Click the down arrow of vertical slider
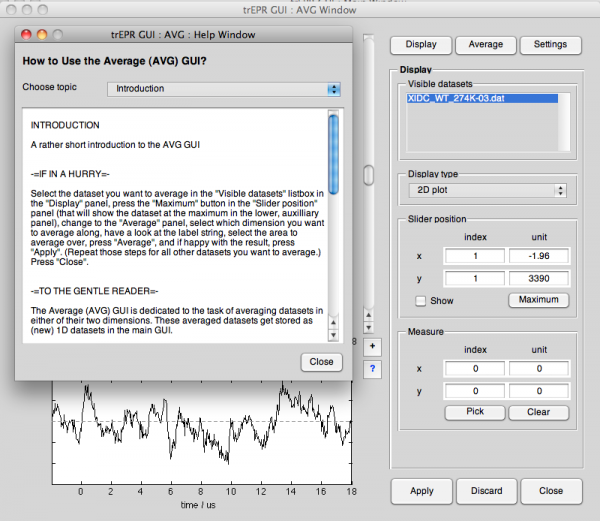The image size is (600, 521). point(368,327)
